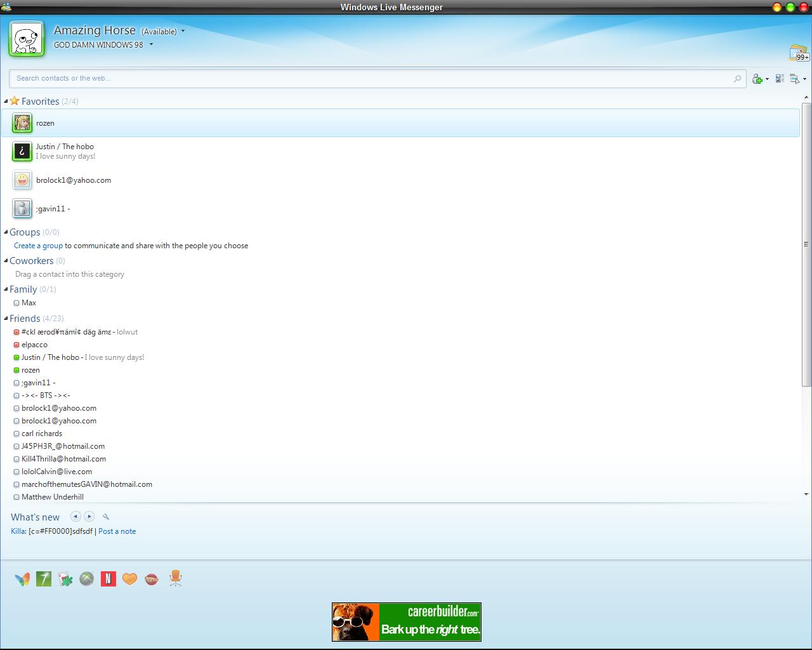Screen dimensions: 812x650
Task: Click the ;gavin11 avatar in Favorites
Action: [22, 208]
